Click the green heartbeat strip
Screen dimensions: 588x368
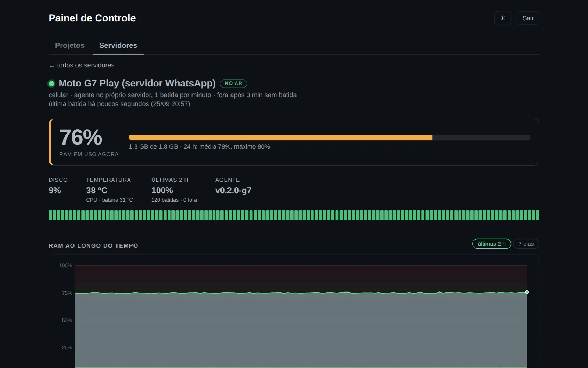[x=294, y=215]
